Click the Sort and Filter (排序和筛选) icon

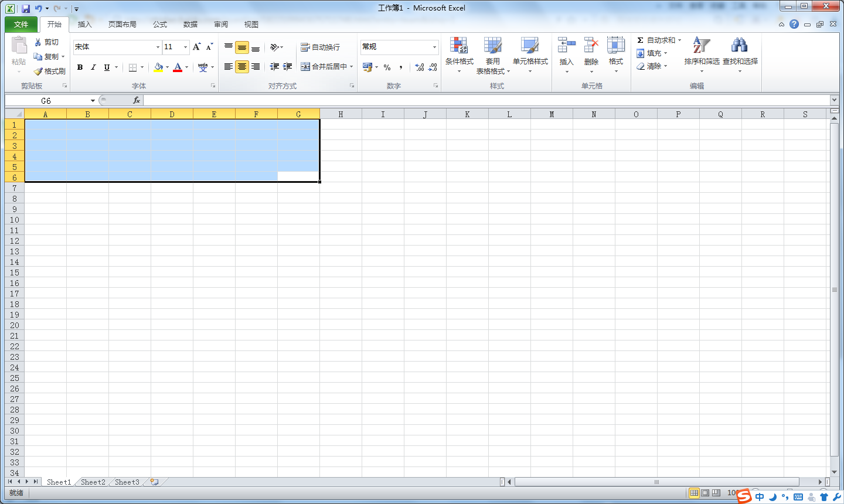[701, 46]
